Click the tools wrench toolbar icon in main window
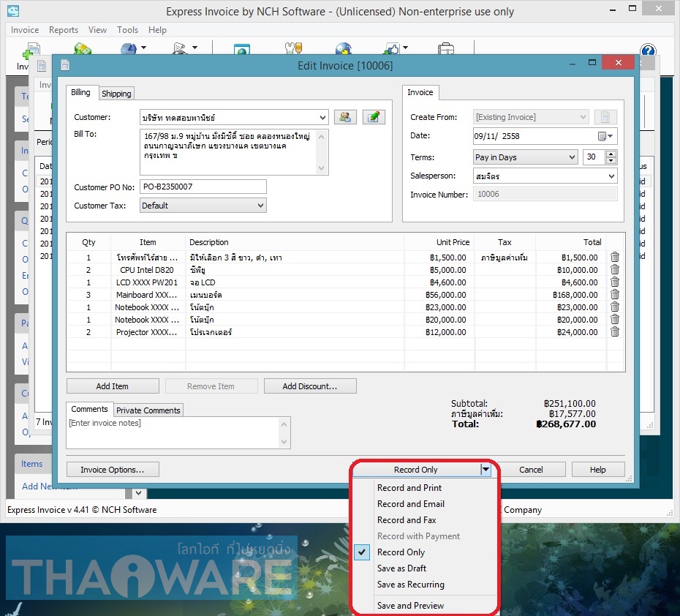 pyautogui.click(x=293, y=48)
